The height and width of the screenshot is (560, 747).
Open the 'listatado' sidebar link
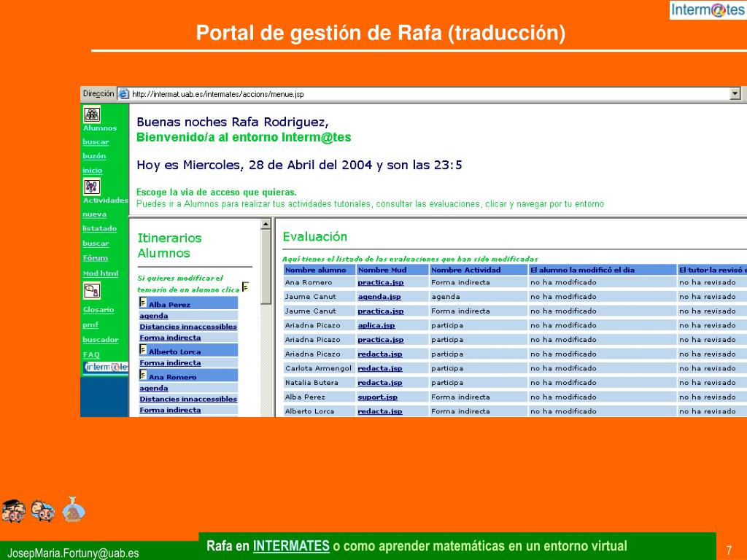tap(99, 228)
